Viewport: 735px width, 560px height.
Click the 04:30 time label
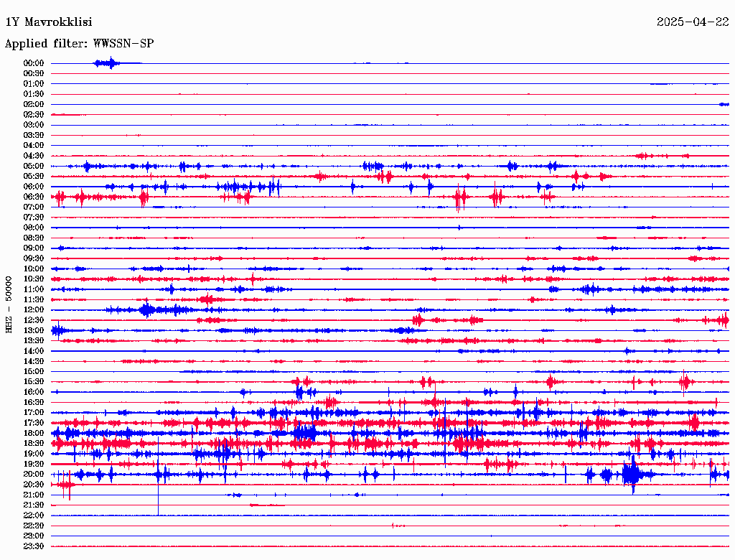34,156
